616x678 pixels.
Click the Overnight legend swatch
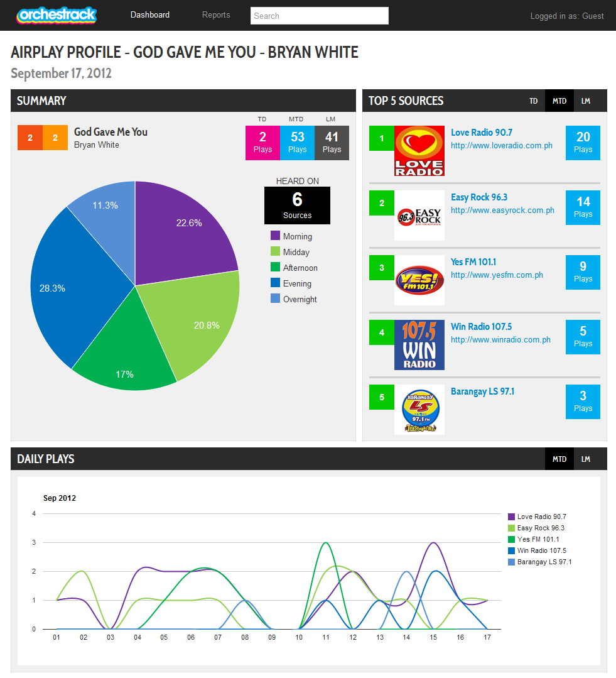(275, 298)
